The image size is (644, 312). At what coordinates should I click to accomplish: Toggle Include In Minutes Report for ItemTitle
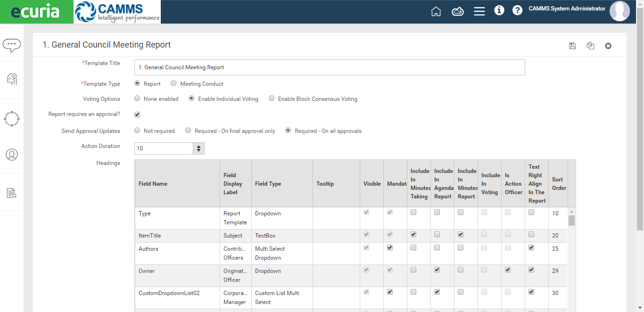point(461,234)
